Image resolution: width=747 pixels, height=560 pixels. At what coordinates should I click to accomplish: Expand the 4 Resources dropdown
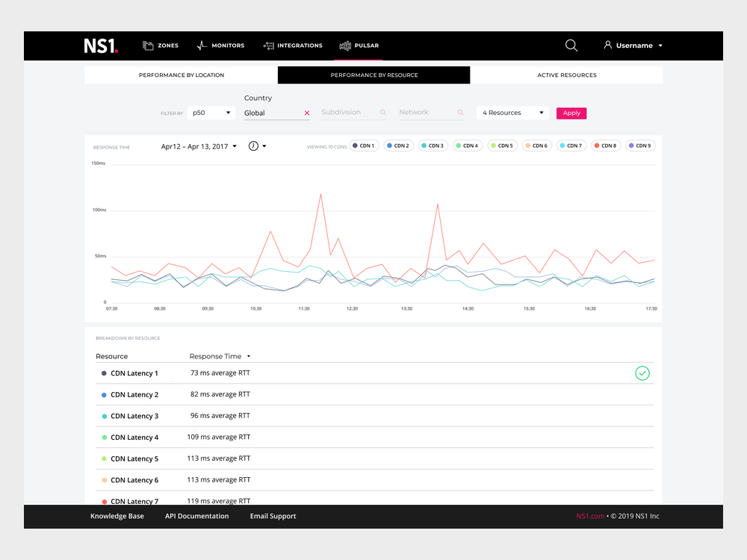512,113
